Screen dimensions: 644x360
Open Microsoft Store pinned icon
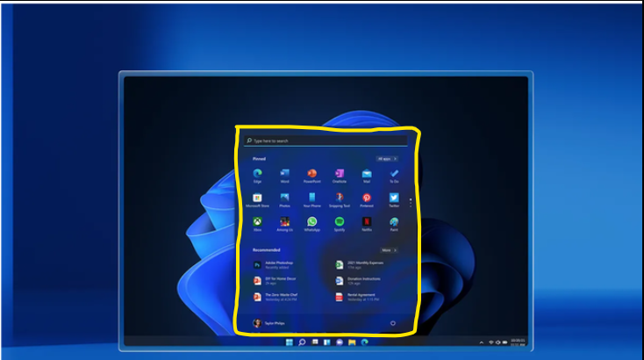pyautogui.click(x=258, y=200)
